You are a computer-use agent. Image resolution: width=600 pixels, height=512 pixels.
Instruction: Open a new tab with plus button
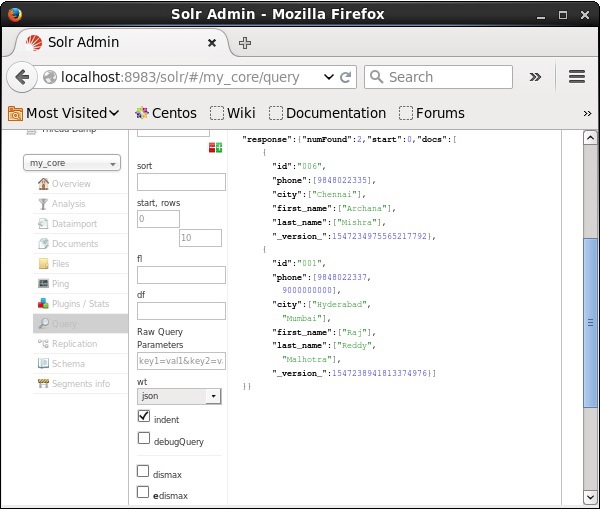[x=245, y=43]
